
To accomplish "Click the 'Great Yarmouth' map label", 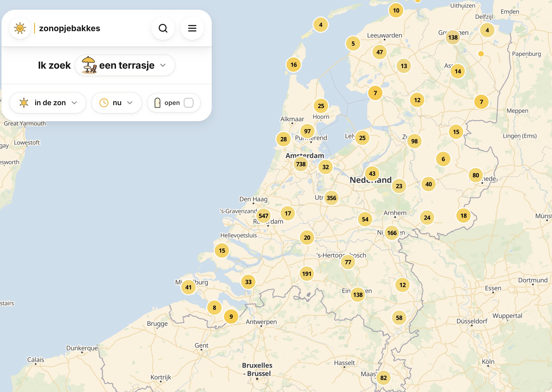I will [25, 123].
